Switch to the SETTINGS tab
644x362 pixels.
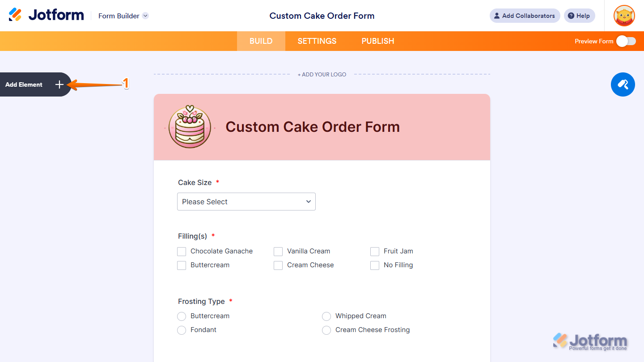click(317, 41)
